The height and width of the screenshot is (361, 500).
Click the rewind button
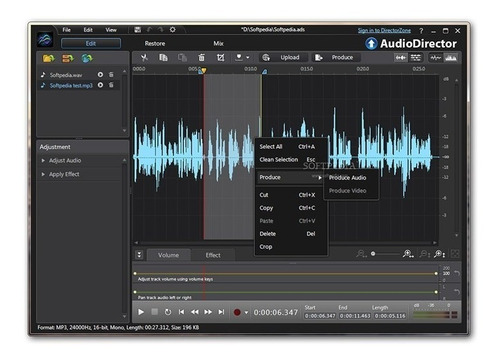(x=195, y=312)
